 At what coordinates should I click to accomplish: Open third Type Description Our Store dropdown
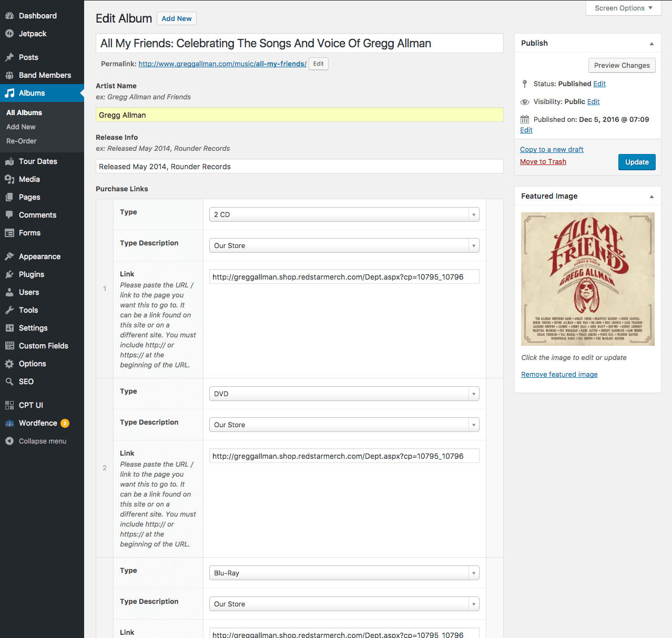[x=344, y=604]
